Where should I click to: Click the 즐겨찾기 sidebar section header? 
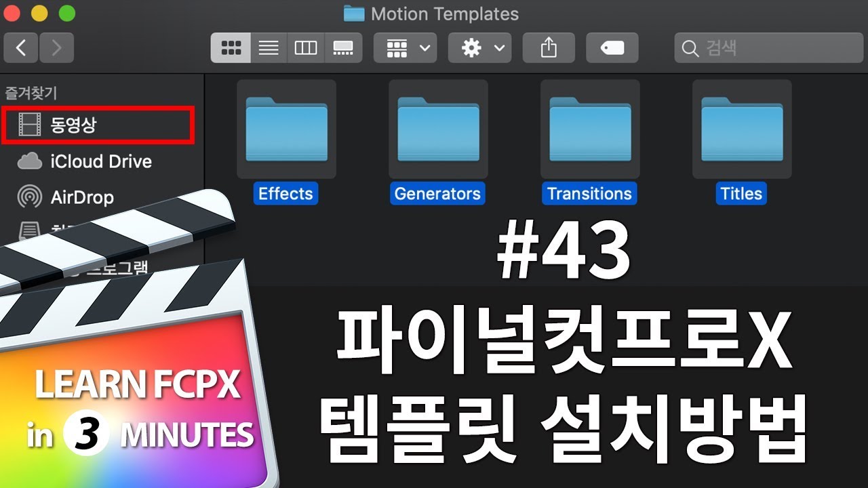(31, 94)
